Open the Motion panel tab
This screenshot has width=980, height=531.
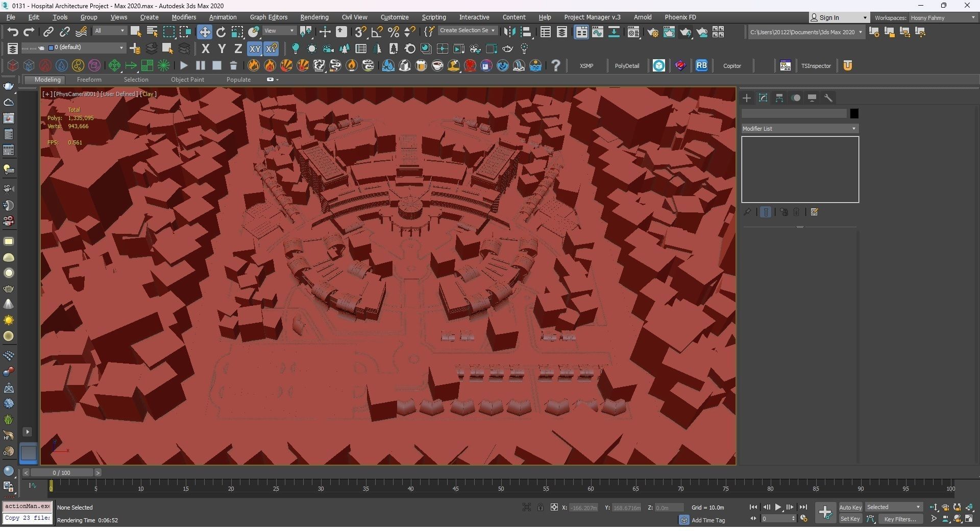click(x=796, y=98)
